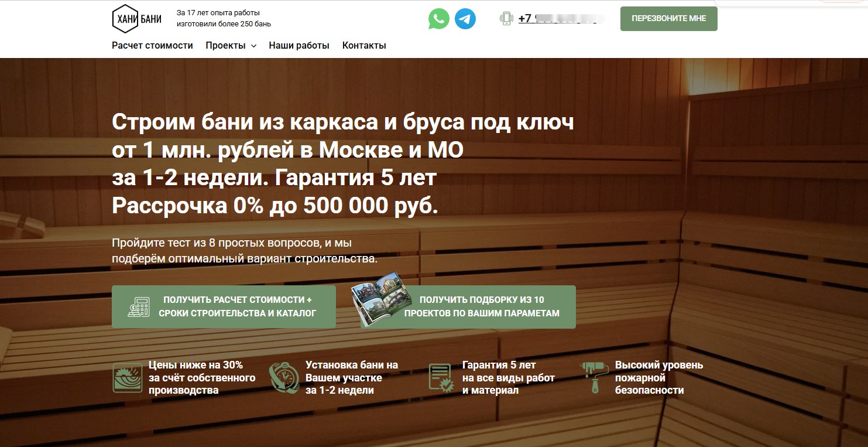Open the Telegram chat icon
The image size is (868, 447).
point(465,19)
